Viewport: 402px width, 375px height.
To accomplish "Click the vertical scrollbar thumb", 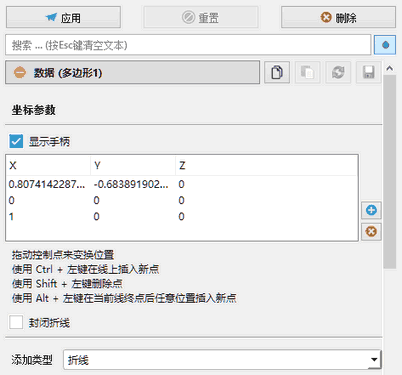I will click(389, 172).
